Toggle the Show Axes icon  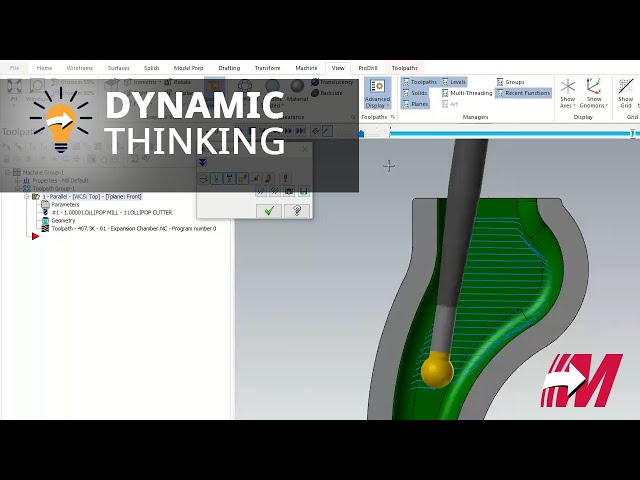(567, 87)
